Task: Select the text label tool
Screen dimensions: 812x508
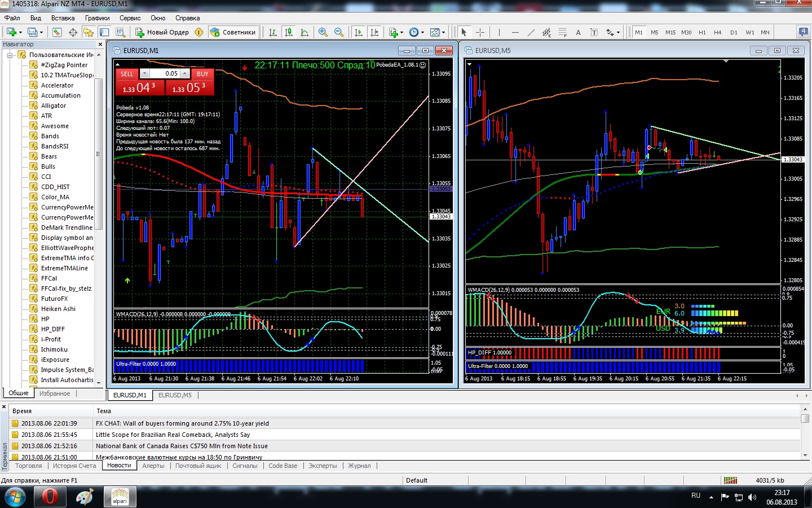Action: (594, 32)
